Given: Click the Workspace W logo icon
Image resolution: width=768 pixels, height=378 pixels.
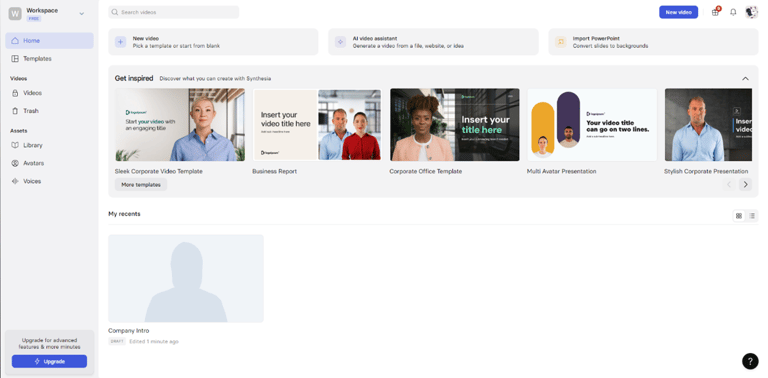Looking at the screenshot, I should click(15, 14).
